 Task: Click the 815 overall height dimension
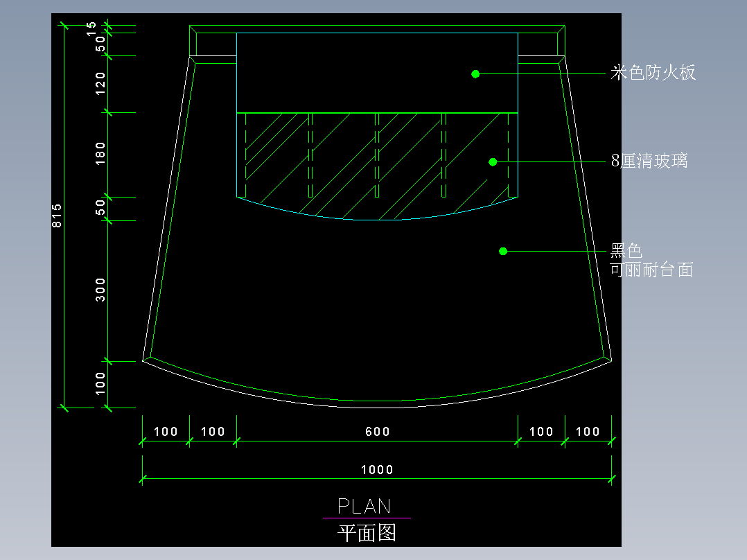coord(57,216)
